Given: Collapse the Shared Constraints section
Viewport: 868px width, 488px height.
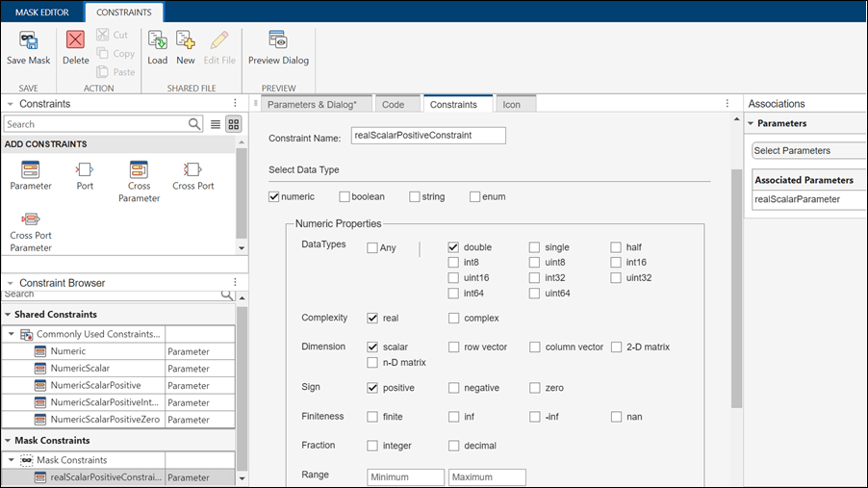Looking at the screenshot, I should pyautogui.click(x=8, y=314).
